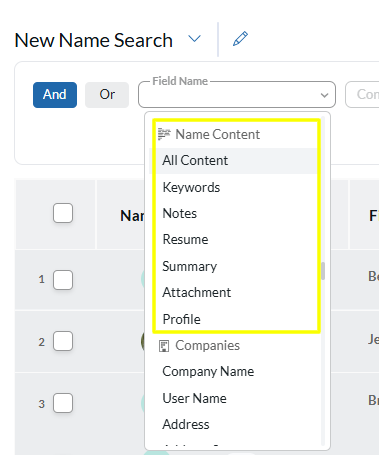Open the Field Name combo box
This screenshot has height=455, width=379.
(x=237, y=95)
